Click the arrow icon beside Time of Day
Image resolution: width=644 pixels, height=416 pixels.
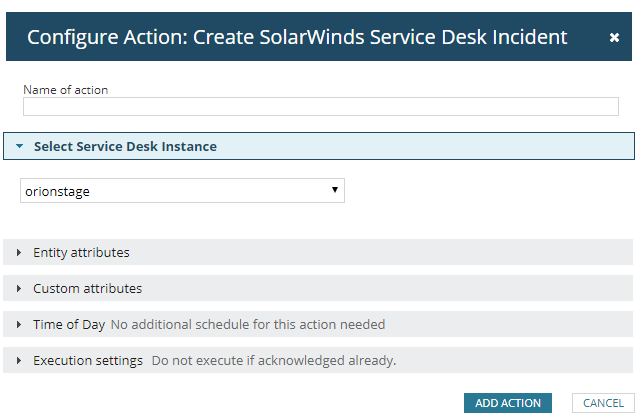(x=19, y=324)
